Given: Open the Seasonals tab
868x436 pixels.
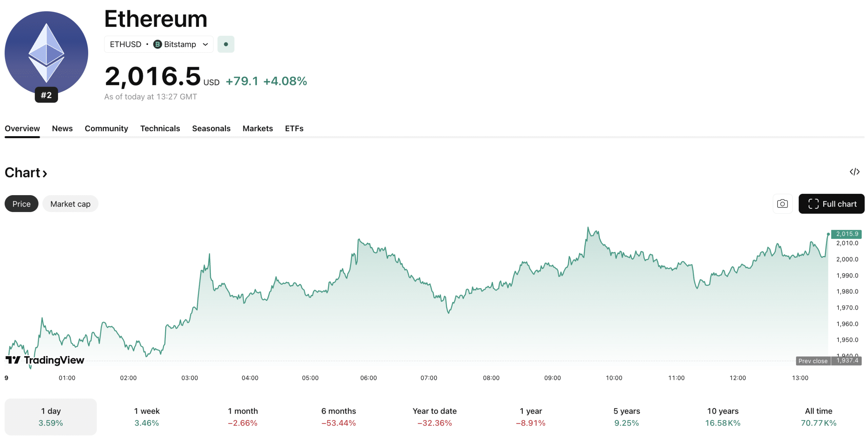Looking at the screenshot, I should pos(211,128).
